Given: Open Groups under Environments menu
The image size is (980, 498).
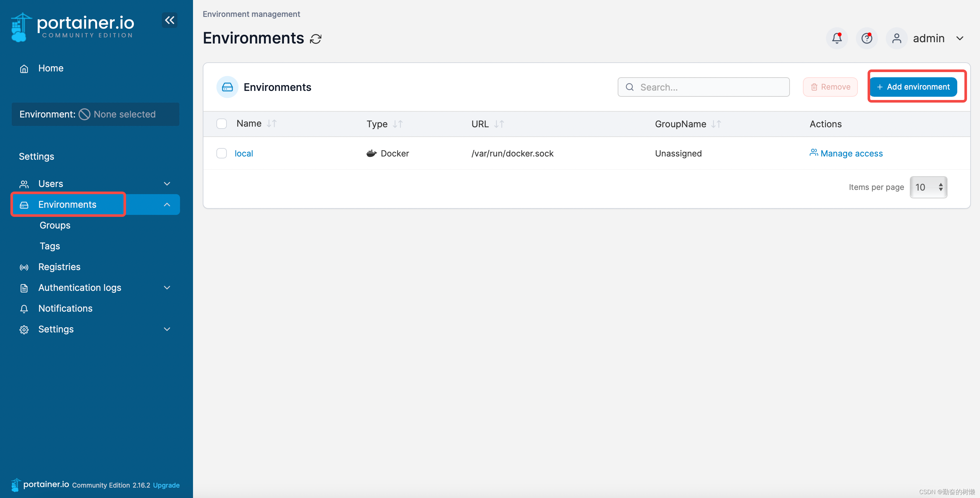Looking at the screenshot, I should tap(55, 225).
